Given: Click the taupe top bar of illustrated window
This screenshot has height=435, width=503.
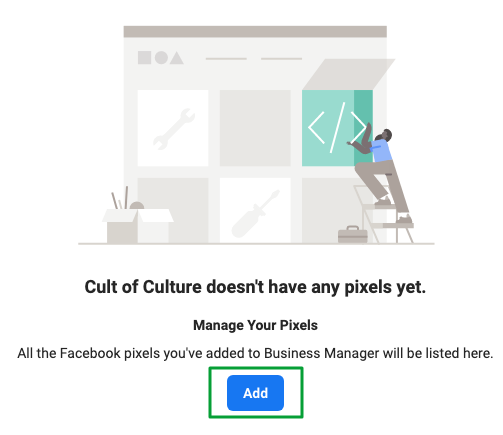Looking at the screenshot, I should [255, 32].
